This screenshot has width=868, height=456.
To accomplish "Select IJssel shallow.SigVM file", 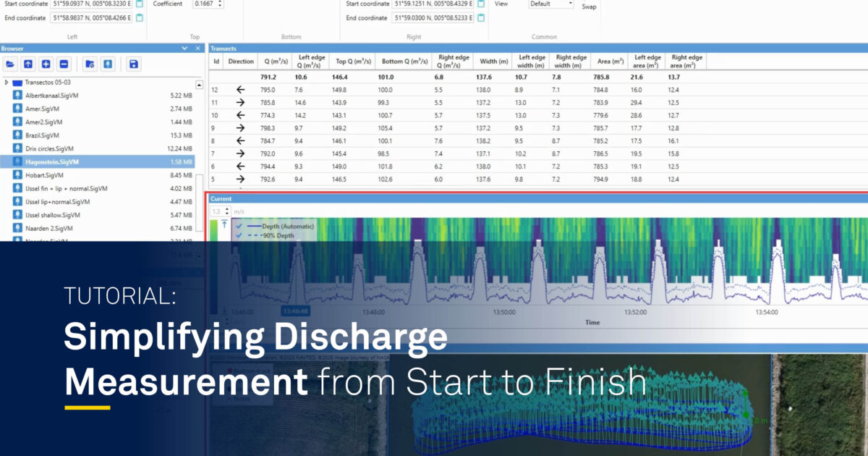I will pyautogui.click(x=98, y=215).
